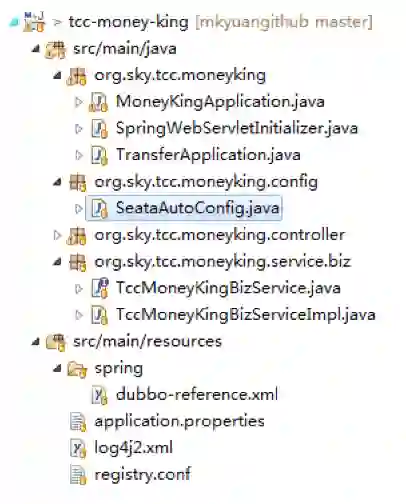Select the org.sky.tcc.moneyking.service.biz package

[x=223, y=262]
